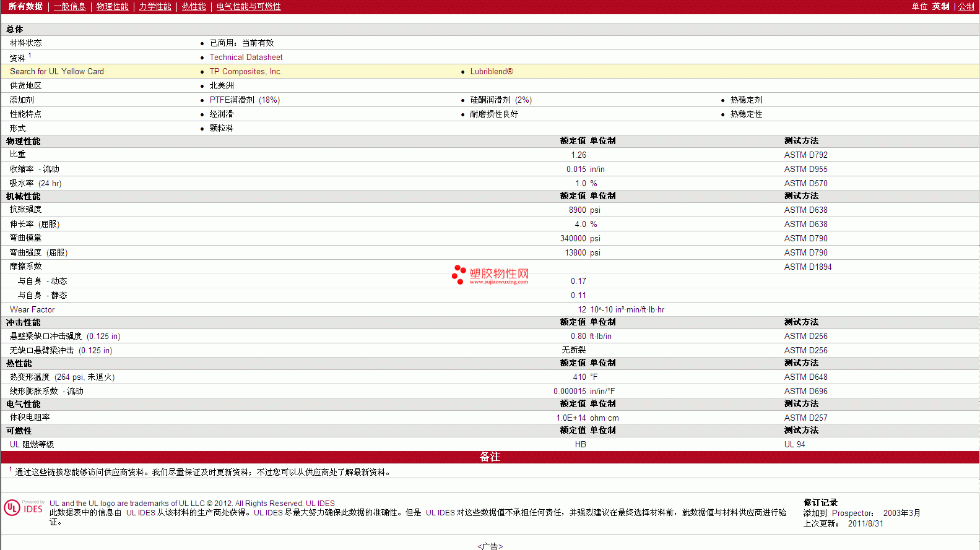Viewport: 980px width, 550px height.
Task: Jump to the 热性能 tab
Action: [194, 7]
